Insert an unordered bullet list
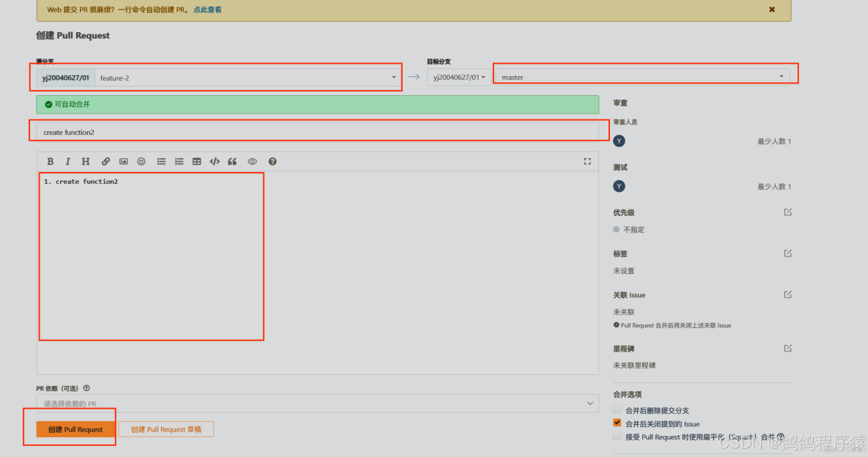The height and width of the screenshot is (457, 868). click(x=161, y=162)
